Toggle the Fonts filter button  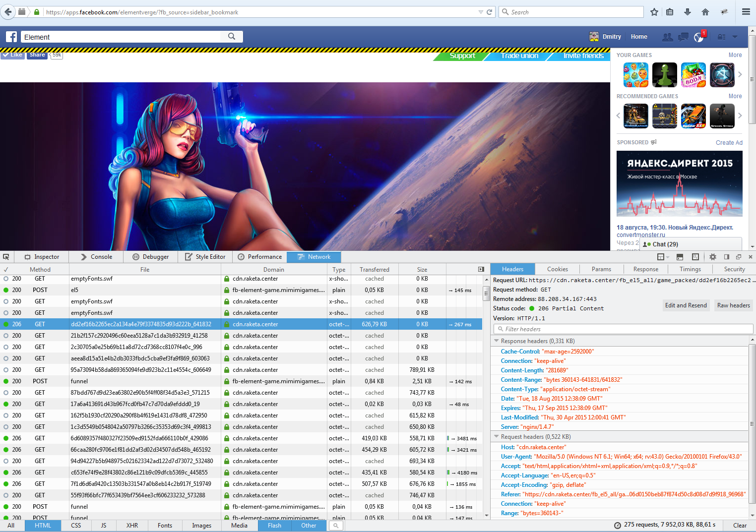click(165, 526)
